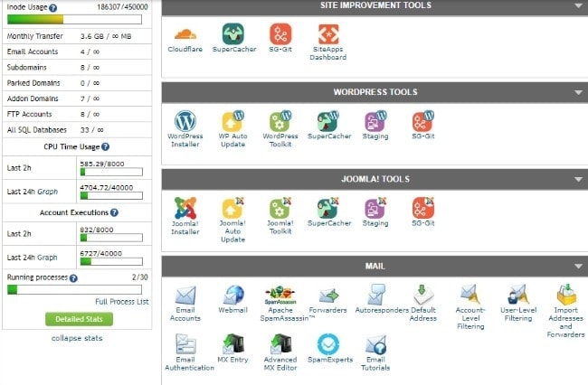This screenshot has height=385, width=588.
Task: Show help for Running processes
Action: (73, 277)
